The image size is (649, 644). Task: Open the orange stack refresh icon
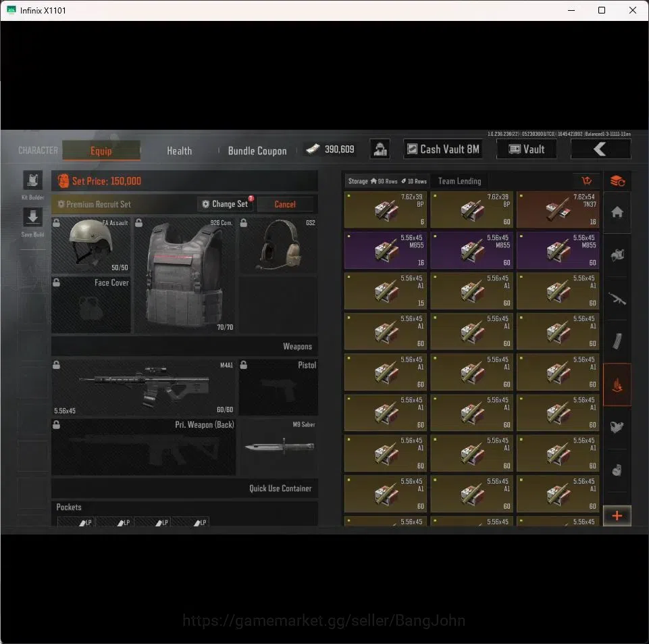coord(617,181)
